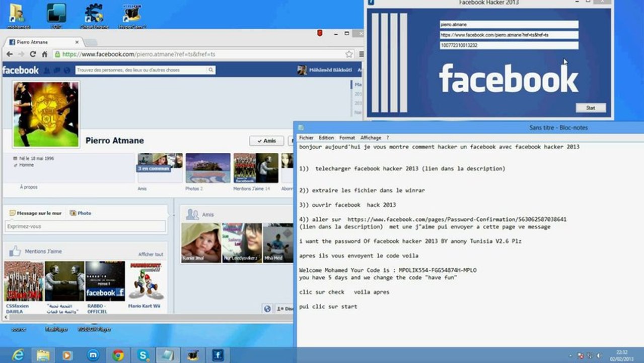Click the Chrome address bar URL
Image resolution: width=644 pixels, height=363 pixels.
[139, 54]
